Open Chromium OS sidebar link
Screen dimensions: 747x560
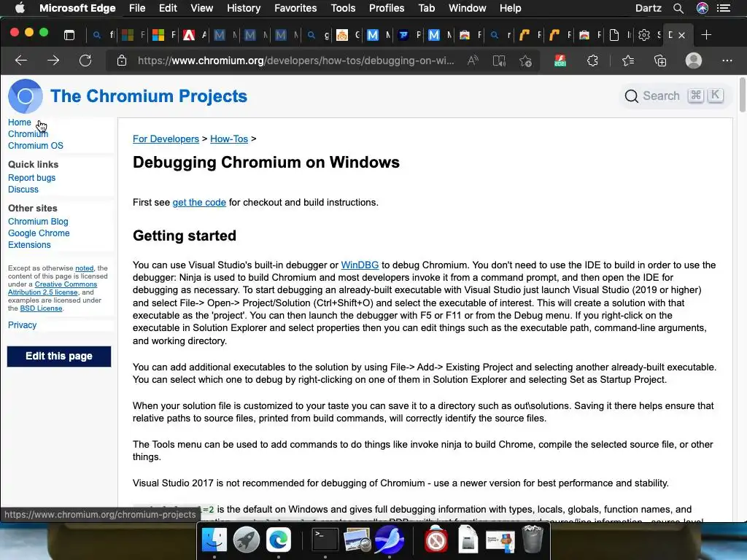click(36, 146)
